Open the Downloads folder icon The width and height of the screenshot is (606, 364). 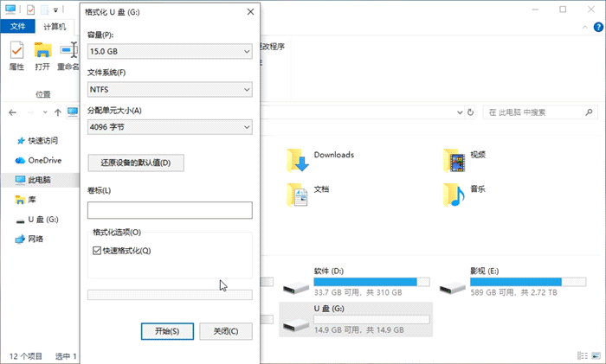tap(297, 160)
